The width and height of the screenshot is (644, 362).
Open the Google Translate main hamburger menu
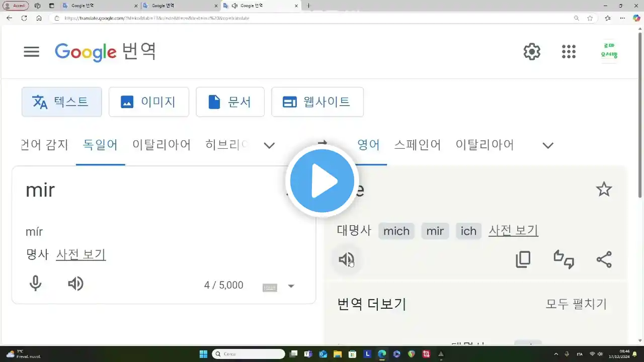pyautogui.click(x=31, y=52)
